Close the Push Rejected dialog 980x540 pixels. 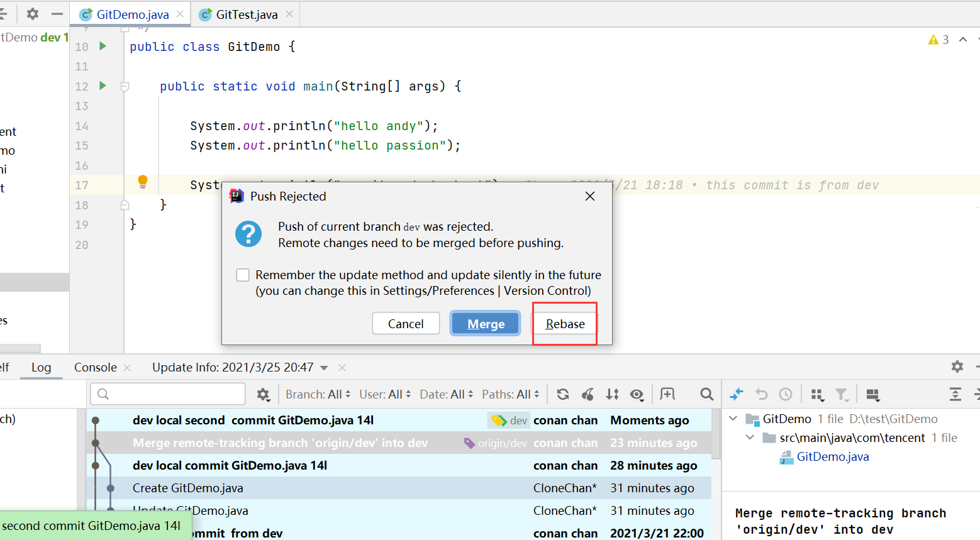[x=589, y=196]
